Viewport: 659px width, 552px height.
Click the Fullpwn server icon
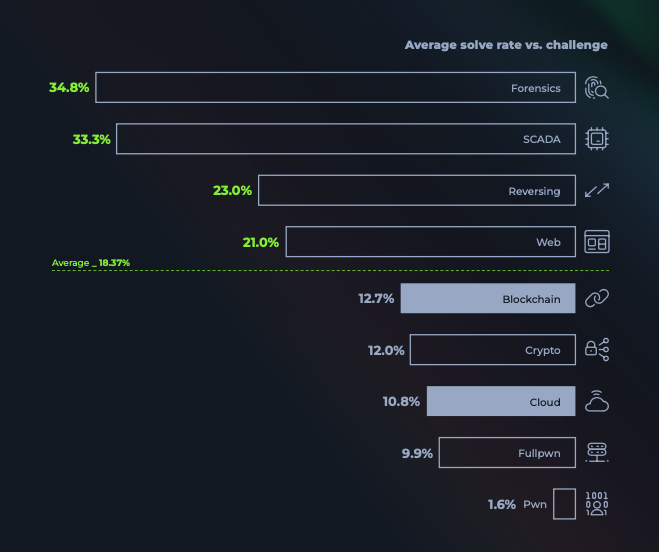(x=597, y=453)
